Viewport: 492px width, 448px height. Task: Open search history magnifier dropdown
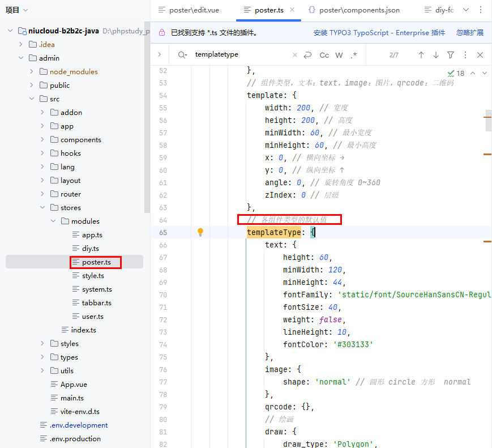pyautogui.click(x=182, y=55)
